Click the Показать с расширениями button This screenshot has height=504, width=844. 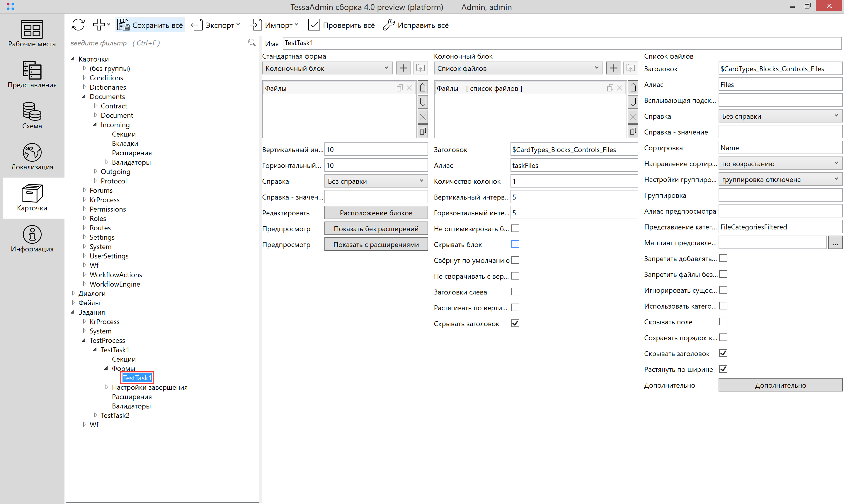(376, 245)
